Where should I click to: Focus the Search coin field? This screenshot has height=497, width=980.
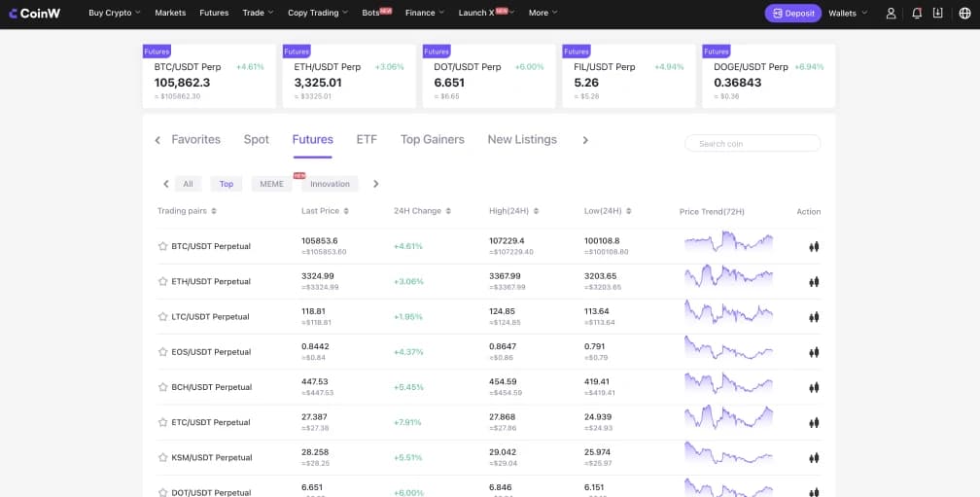[x=752, y=144]
